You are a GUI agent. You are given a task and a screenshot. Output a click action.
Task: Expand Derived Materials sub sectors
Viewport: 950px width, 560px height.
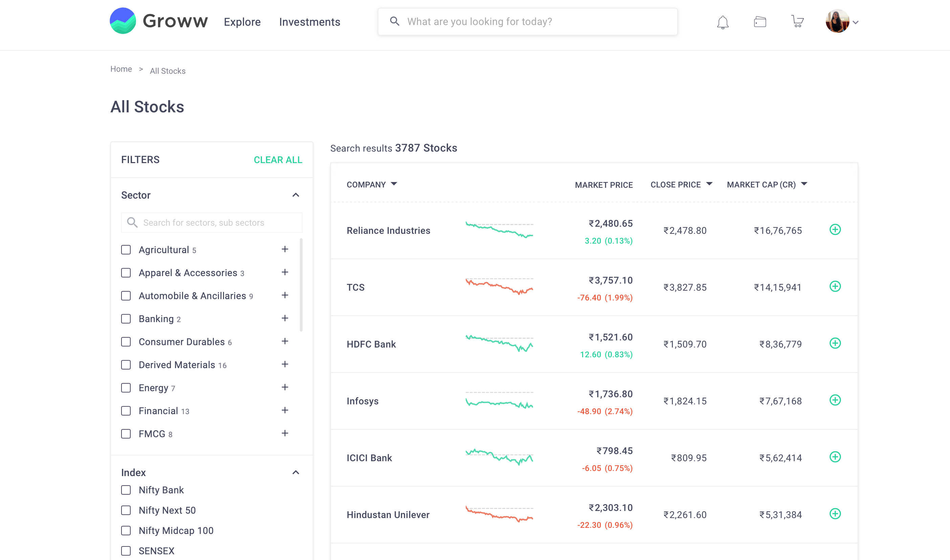[x=285, y=364]
